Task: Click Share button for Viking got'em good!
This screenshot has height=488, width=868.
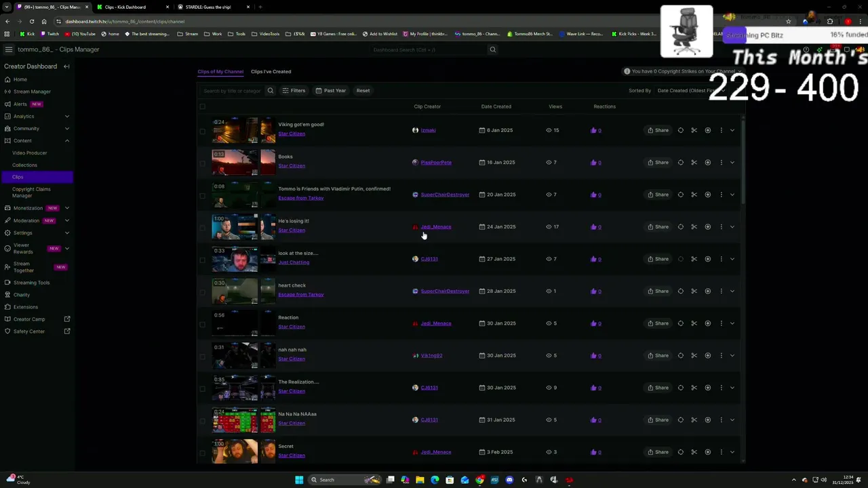Action: click(x=658, y=130)
